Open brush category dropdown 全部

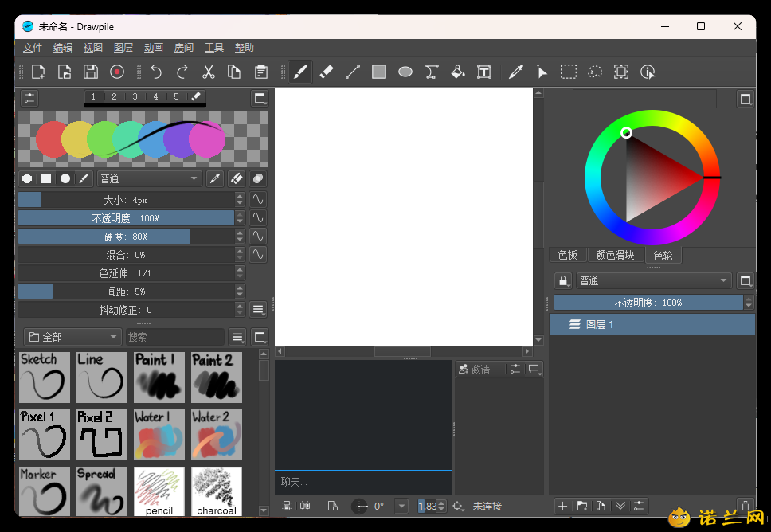point(72,337)
